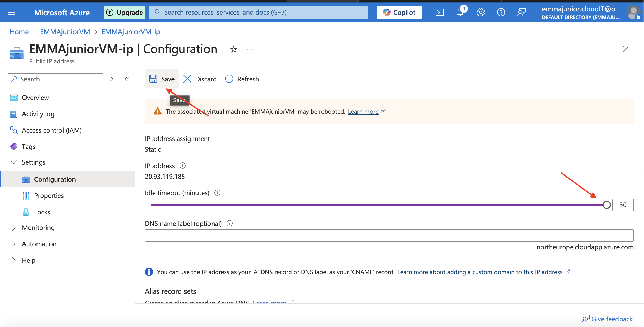Click the DNS name label input
The height and width of the screenshot is (327, 644).
pos(389,235)
